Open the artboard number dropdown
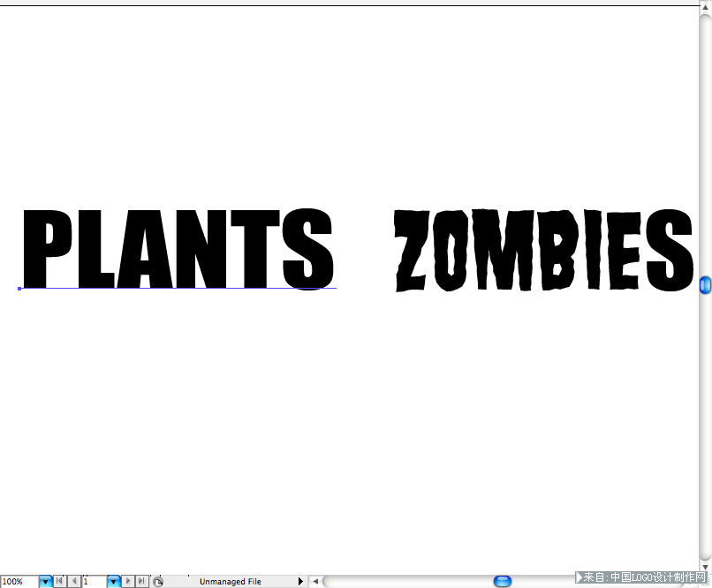Viewport: 712px width, 588px height. 114,582
